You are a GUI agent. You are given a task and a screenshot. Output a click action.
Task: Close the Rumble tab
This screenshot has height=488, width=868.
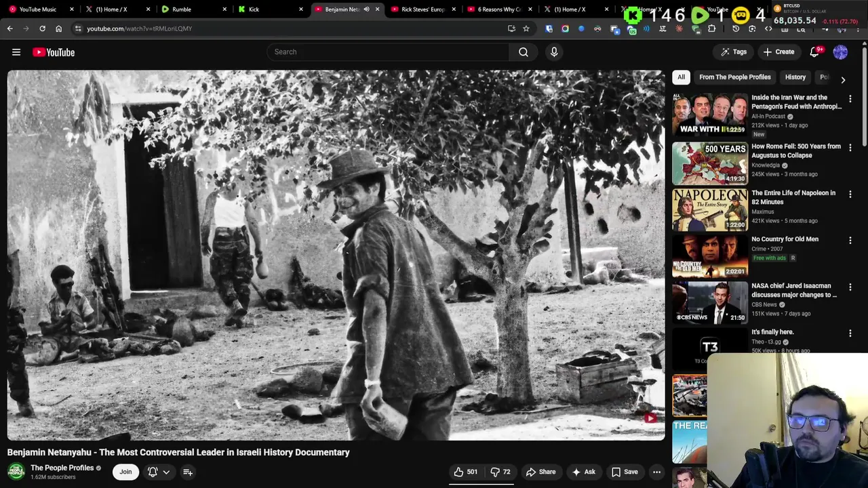click(224, 9)
